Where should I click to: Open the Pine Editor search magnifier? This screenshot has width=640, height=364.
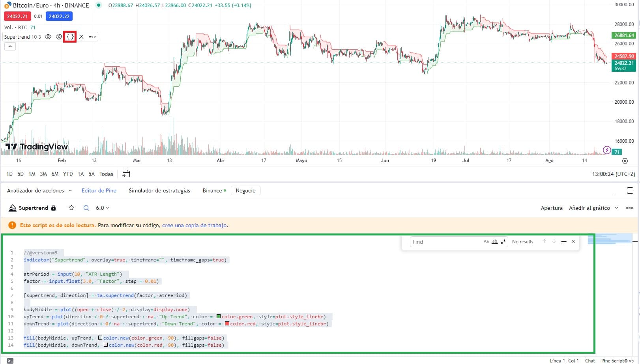(86, 208)
